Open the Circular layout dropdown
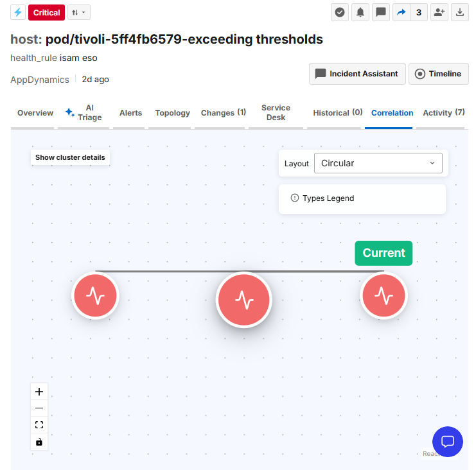This screenshot has width=476, height=470. click(x=378, y=163)
